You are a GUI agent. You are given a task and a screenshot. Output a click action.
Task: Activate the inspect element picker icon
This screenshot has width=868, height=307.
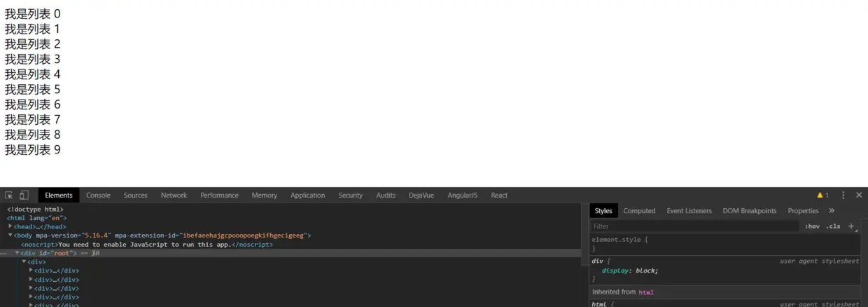9,195
